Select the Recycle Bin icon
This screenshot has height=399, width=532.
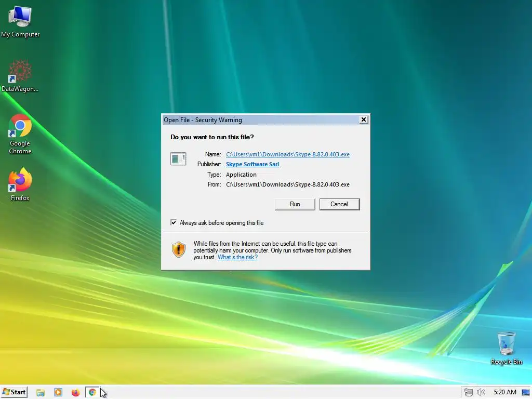click(x=506, y=349)
